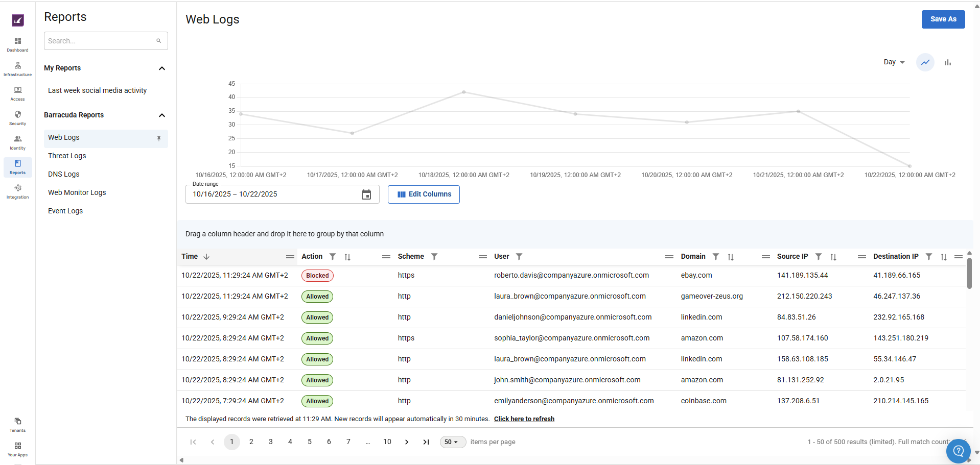Open the Infrastructure section icon
The image size is (980, 465).
[17, 68]
